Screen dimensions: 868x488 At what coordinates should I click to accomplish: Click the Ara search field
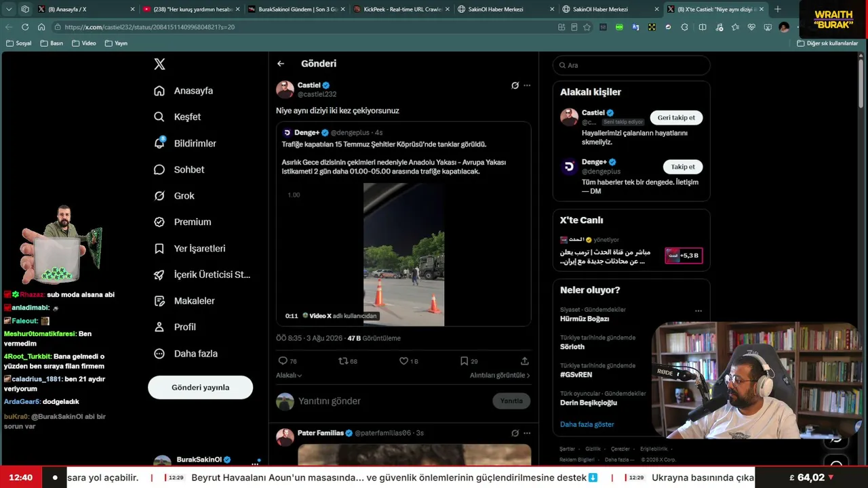point(631,65)
